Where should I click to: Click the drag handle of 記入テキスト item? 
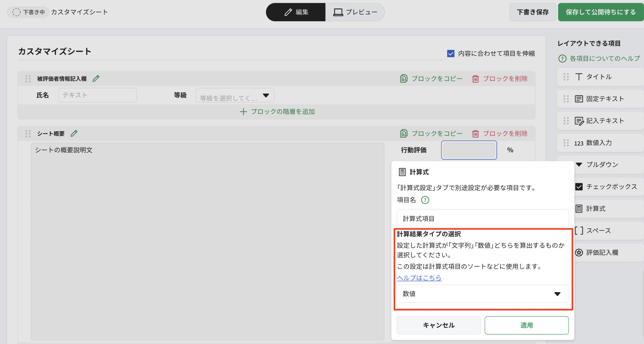pyautogui.click(x=566, y=121)
